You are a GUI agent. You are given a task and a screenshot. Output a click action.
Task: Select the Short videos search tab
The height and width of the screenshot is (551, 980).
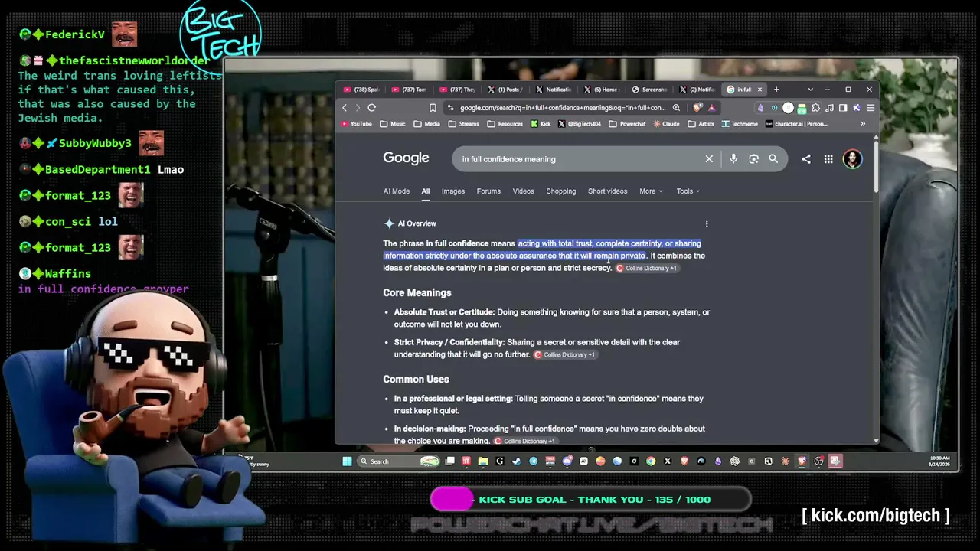coord(607,191)
